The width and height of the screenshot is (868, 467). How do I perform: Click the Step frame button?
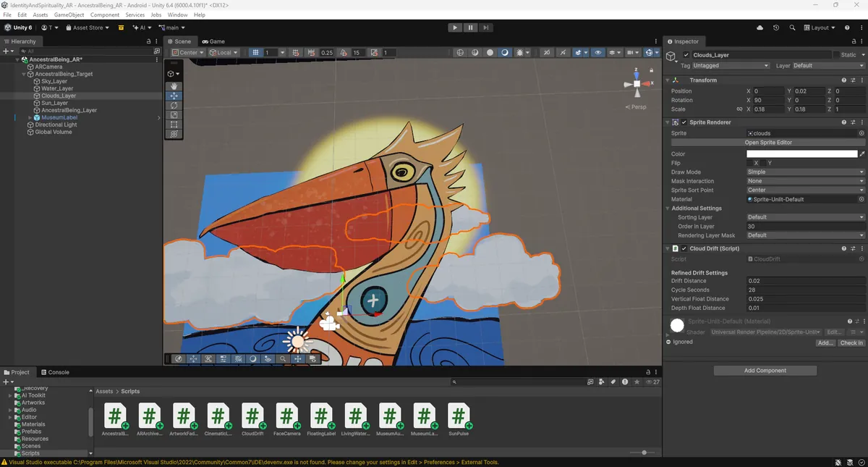pos(485,28)
